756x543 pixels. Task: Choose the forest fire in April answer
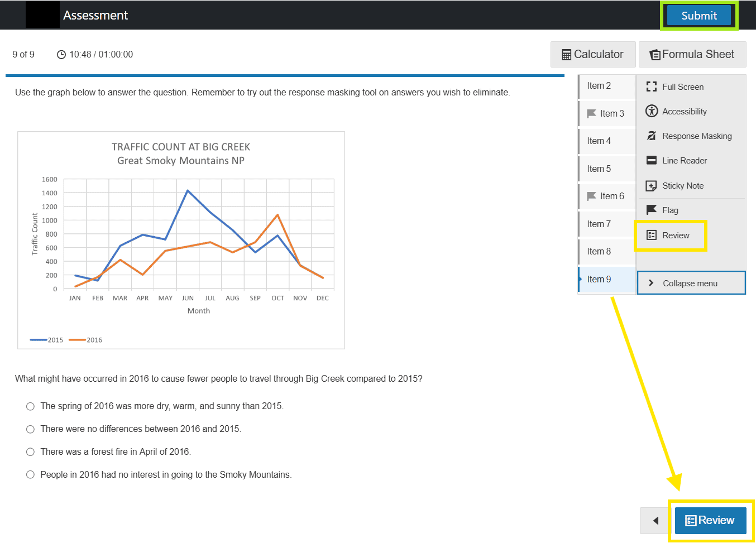[x=30, y=452]
